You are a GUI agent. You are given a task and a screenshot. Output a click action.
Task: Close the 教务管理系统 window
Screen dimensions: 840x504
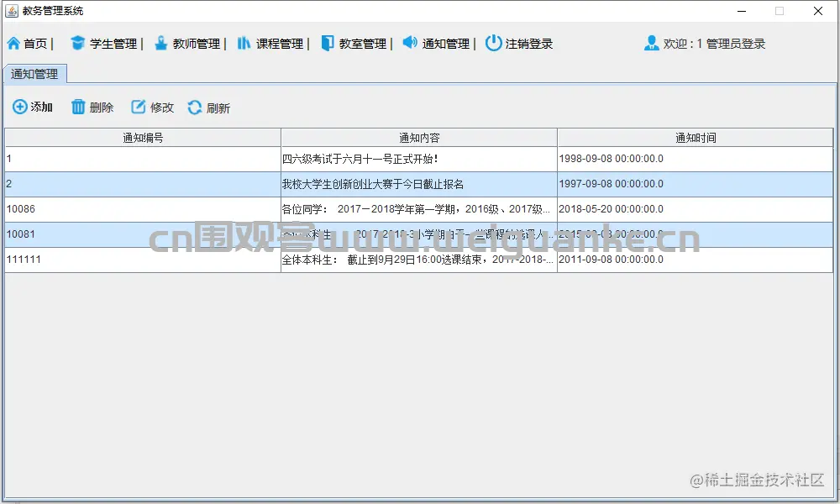tap(818, 11)
